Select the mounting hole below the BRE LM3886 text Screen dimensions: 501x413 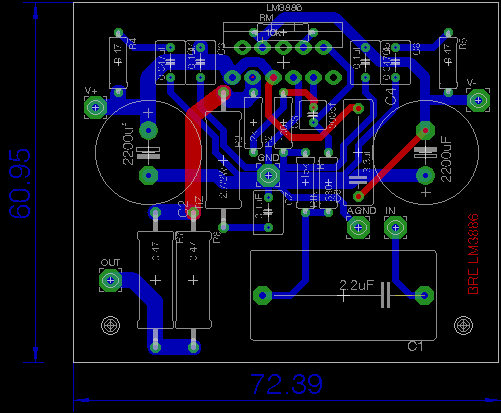pyautogui.click(x=463, y=325)
